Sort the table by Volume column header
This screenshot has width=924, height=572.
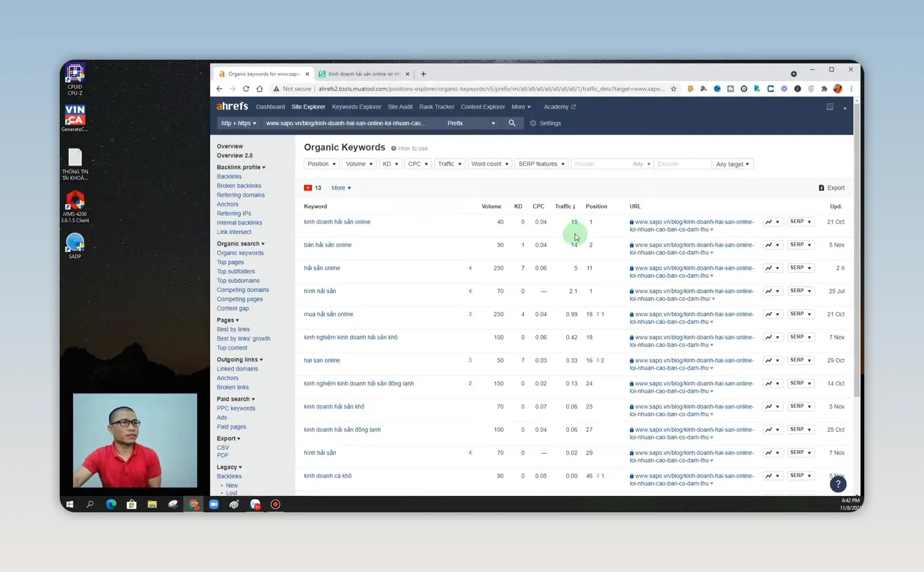[492, 206]
